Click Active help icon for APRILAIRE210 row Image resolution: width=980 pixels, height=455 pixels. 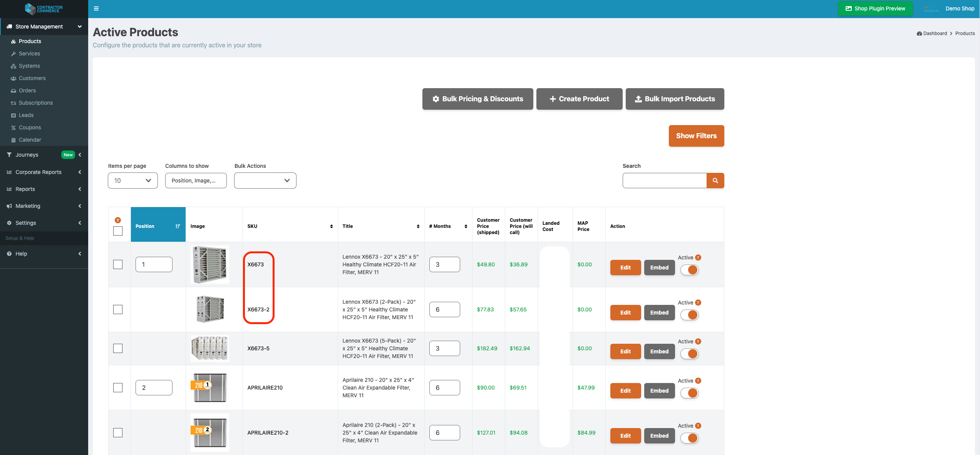(698, 381)
